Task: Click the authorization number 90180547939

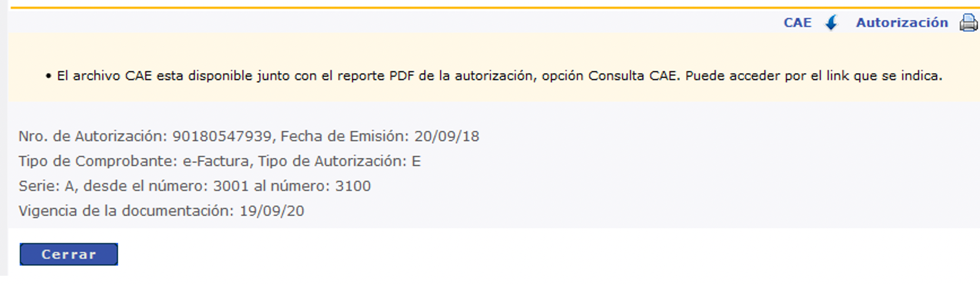Action: (221, 137)
